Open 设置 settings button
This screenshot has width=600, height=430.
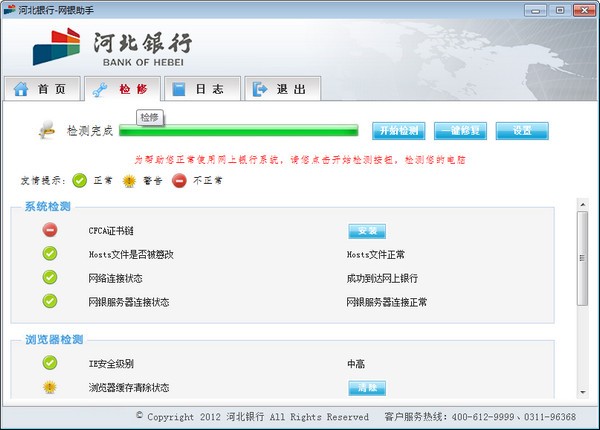tap(522, 131)
